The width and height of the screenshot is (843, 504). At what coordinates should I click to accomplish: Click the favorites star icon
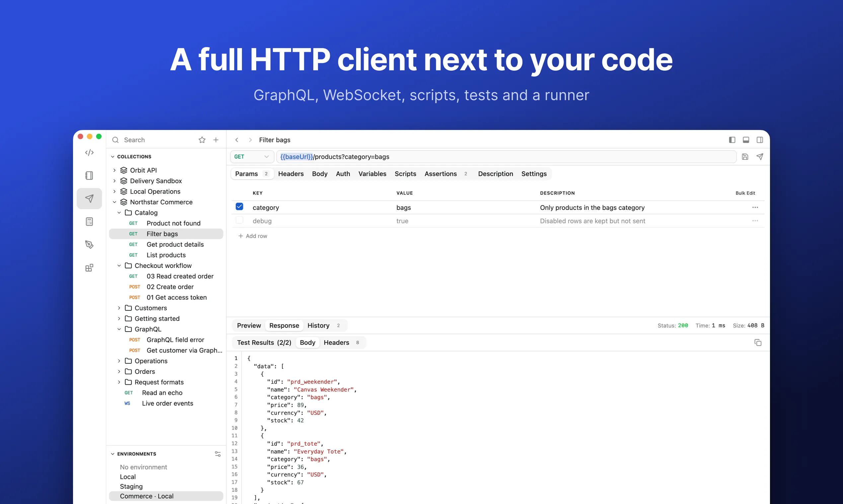click(202, 140)
